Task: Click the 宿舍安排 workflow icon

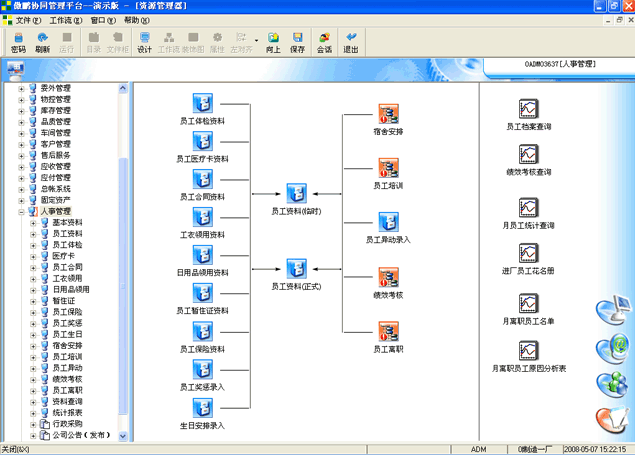Action: [388, 114]
